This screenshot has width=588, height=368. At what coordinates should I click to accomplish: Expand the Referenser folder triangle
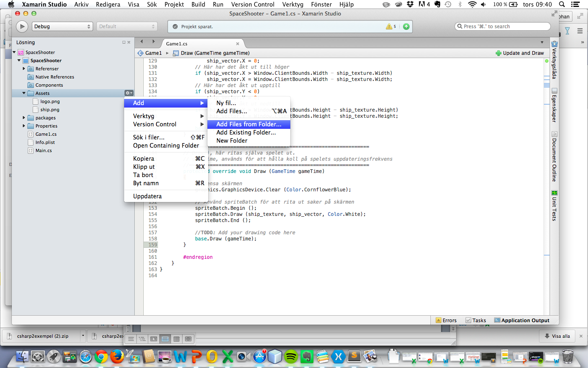pos(24,69)
